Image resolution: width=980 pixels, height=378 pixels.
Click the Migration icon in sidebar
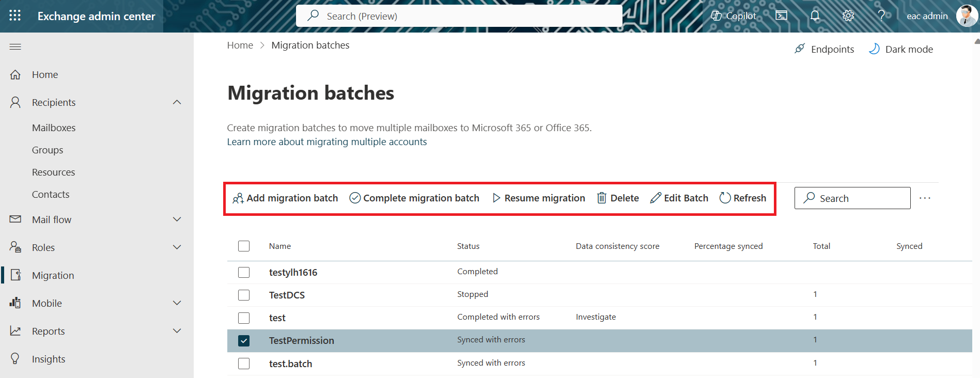pos(15,275)
